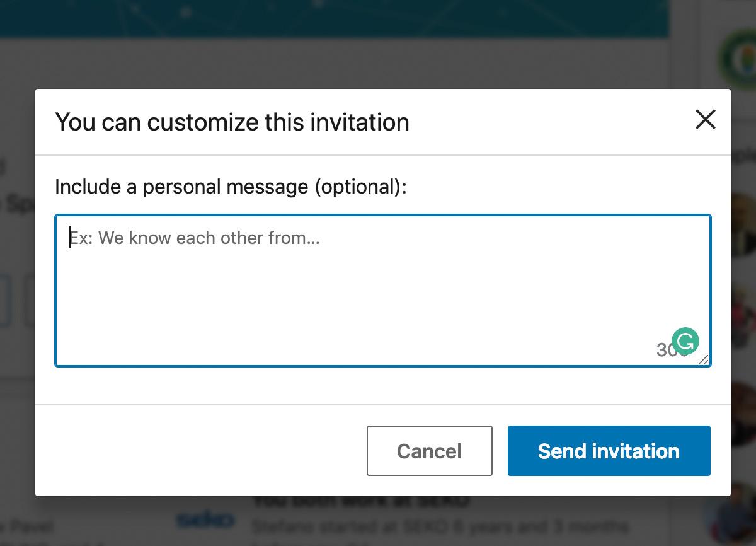Click the blurred SEKO company logo

tap(205, 520)
